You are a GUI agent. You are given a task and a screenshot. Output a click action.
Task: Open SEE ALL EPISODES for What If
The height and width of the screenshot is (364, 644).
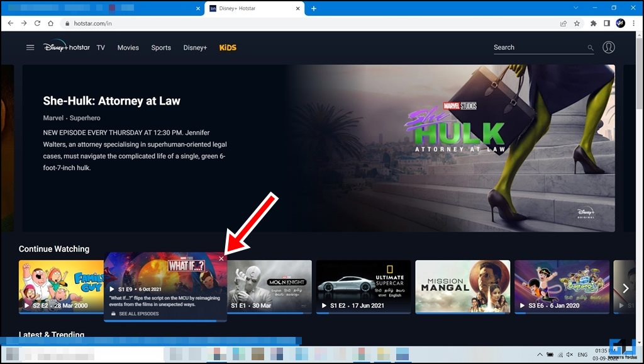click(x=135, y=314)
